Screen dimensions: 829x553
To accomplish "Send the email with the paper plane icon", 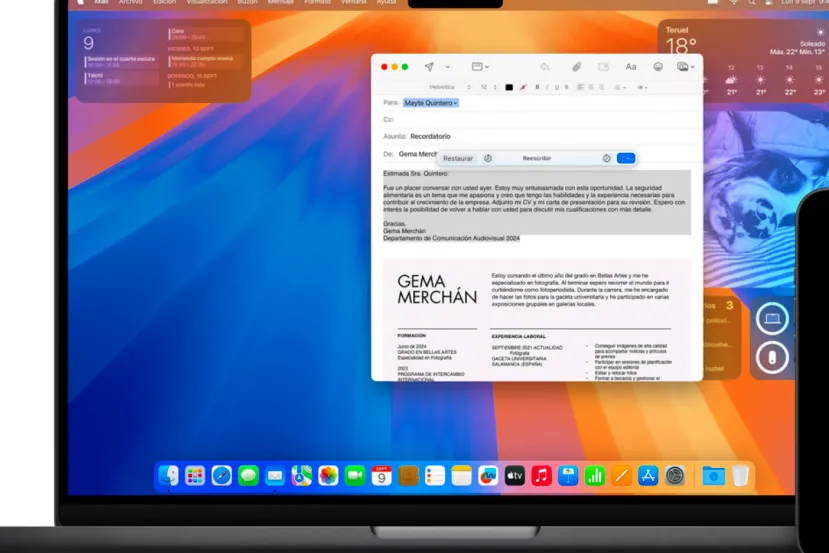I will coord(429,67).
